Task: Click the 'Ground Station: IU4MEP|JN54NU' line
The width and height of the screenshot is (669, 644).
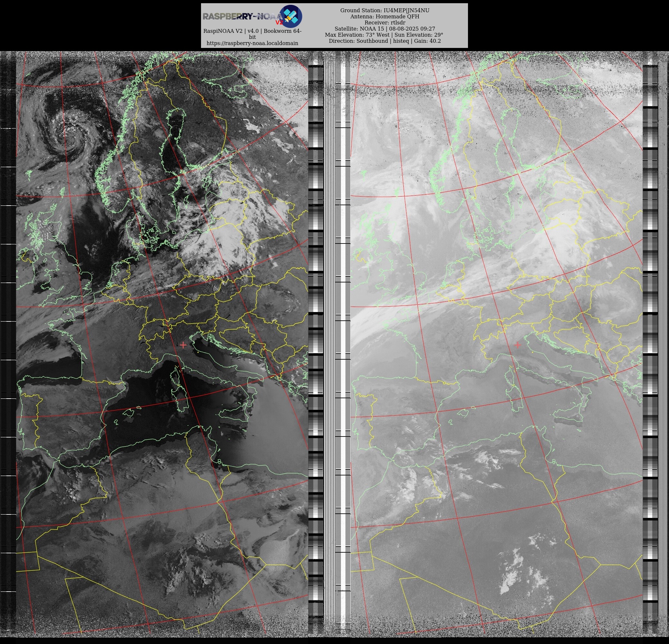Action: [385, 11]
